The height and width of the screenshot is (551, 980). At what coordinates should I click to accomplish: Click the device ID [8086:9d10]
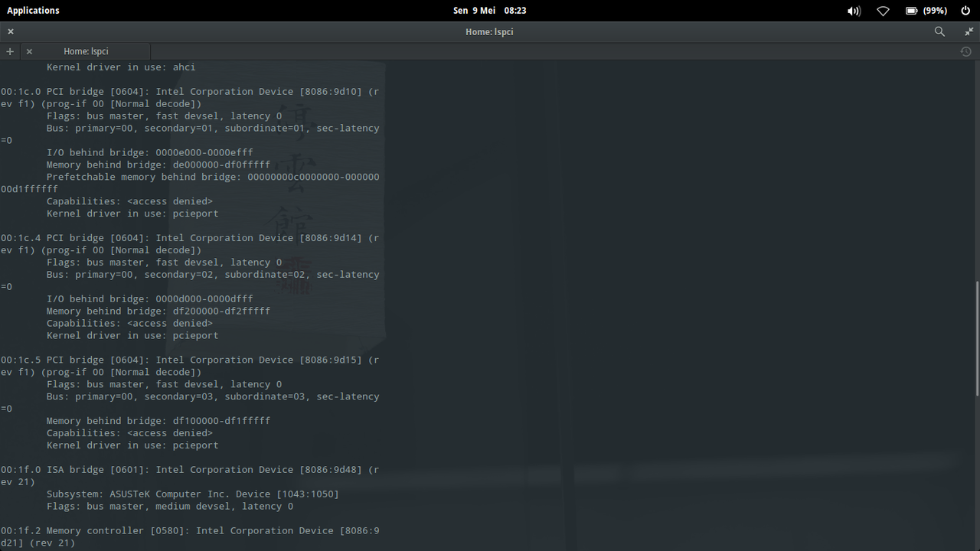pyautogui.click(x=331, y=92)
